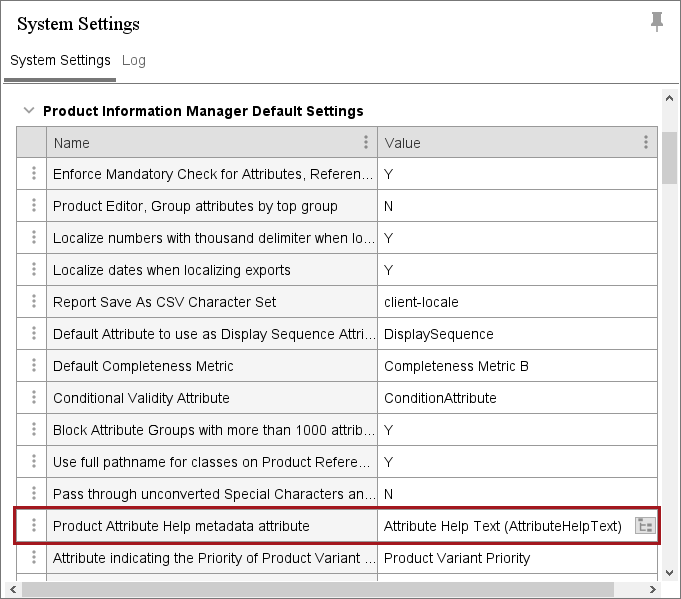Collapse Product Information Manager Default Settings section
This screenshot has width=681, height=599.
pyautogui.click(x=29, y=111)
